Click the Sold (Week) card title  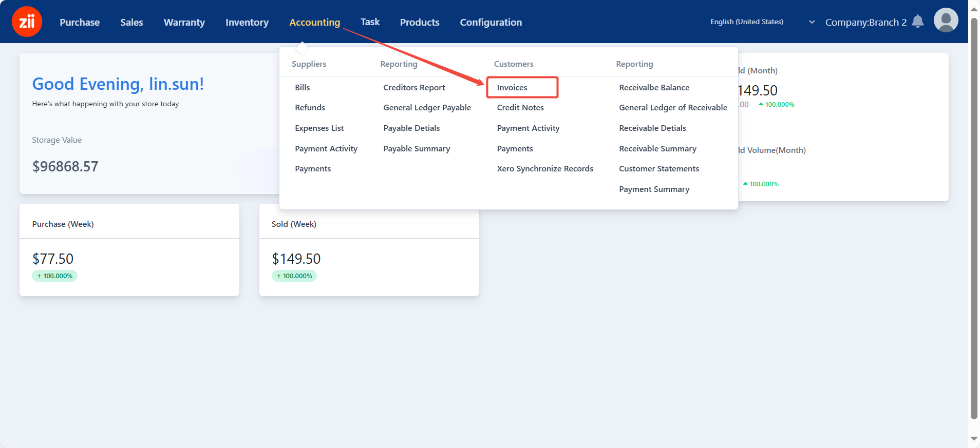[294, 224]
